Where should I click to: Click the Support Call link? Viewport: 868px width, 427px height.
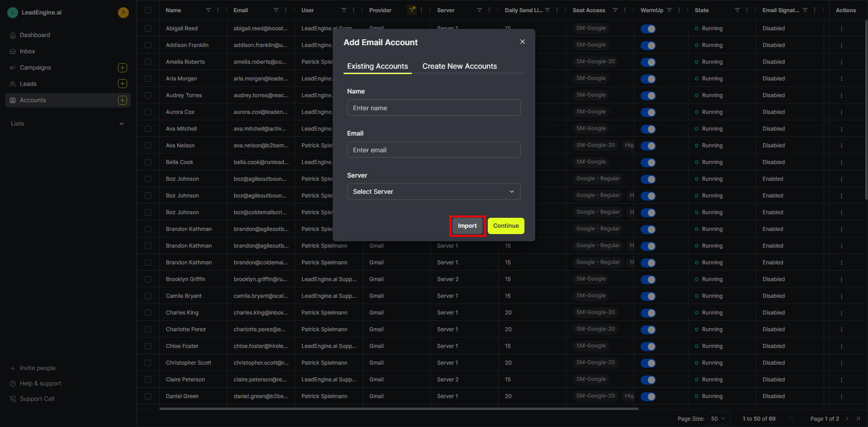37,399
